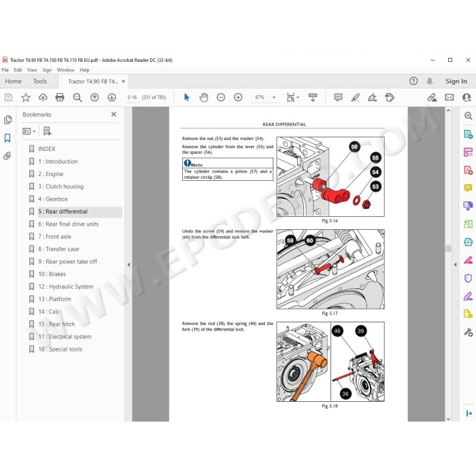Click the scroll down arrow
The image size is (476, 476).
(448, 419)
